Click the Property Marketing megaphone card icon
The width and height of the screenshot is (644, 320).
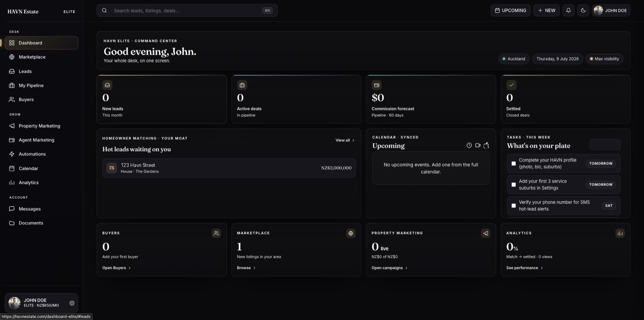(x=485, y=233)
